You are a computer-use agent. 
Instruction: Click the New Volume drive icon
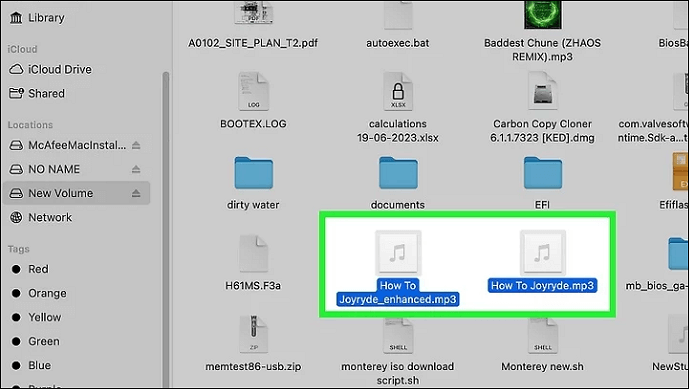point(16,193)
